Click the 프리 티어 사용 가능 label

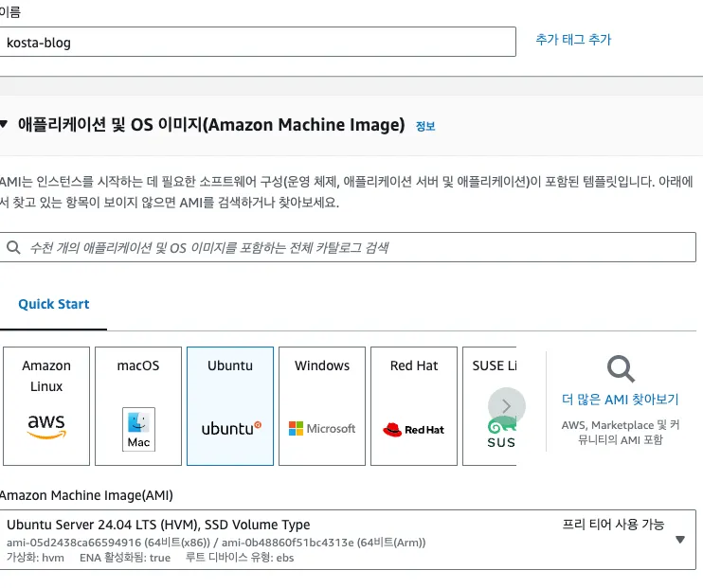click(x=613, y=524)
